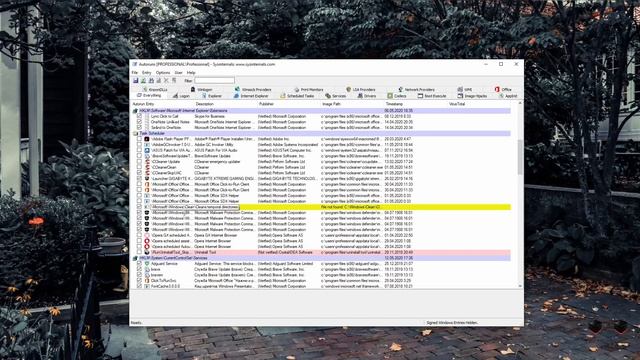640x360 pixels.
Task: Open the Help menu
Action: (x=191, y=73)
